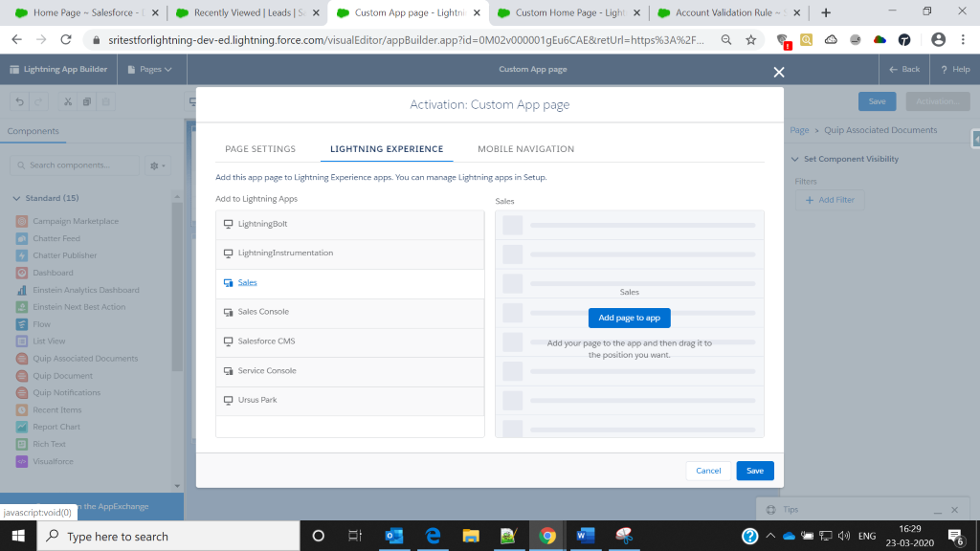Viewport: 980px width, 551px height.
Task: Switch to the Page Settings tab
Action: click(260, 149)
